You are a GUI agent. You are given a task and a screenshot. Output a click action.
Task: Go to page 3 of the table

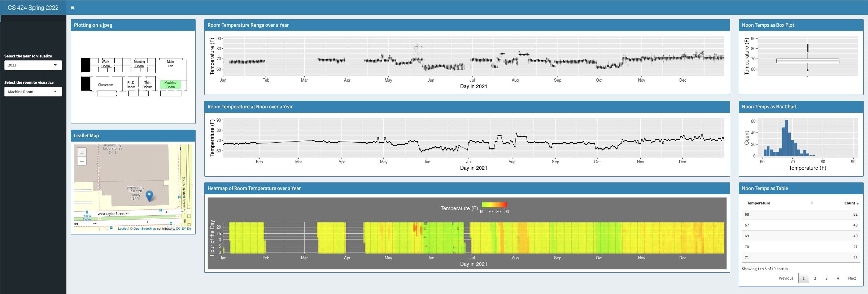click(826, 278)
